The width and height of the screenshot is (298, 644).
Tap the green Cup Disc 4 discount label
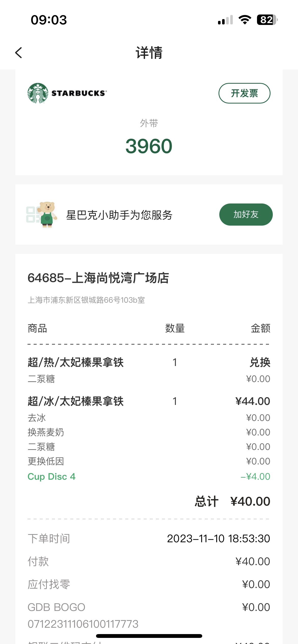52,477
